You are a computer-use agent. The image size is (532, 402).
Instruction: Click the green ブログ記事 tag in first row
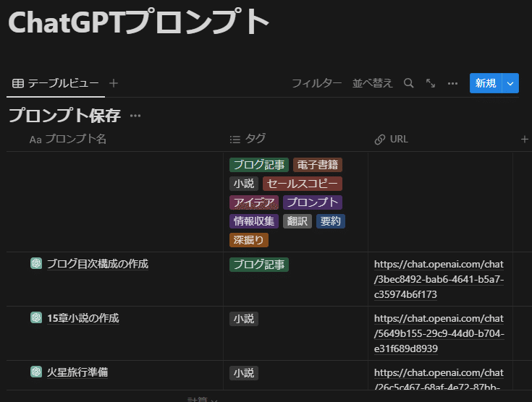click(x=259, y=165)
